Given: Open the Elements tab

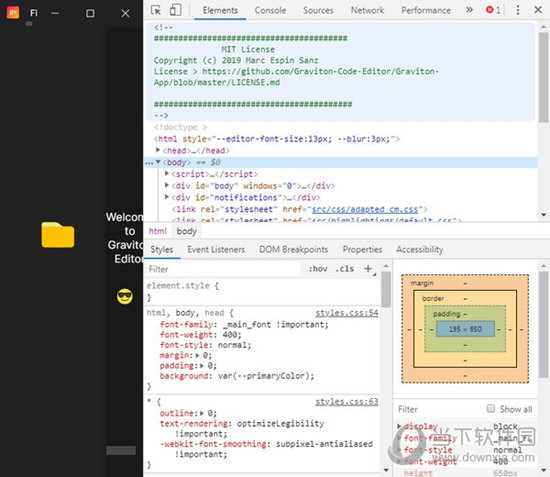Looking at the screenshot, I should point(220,10).
